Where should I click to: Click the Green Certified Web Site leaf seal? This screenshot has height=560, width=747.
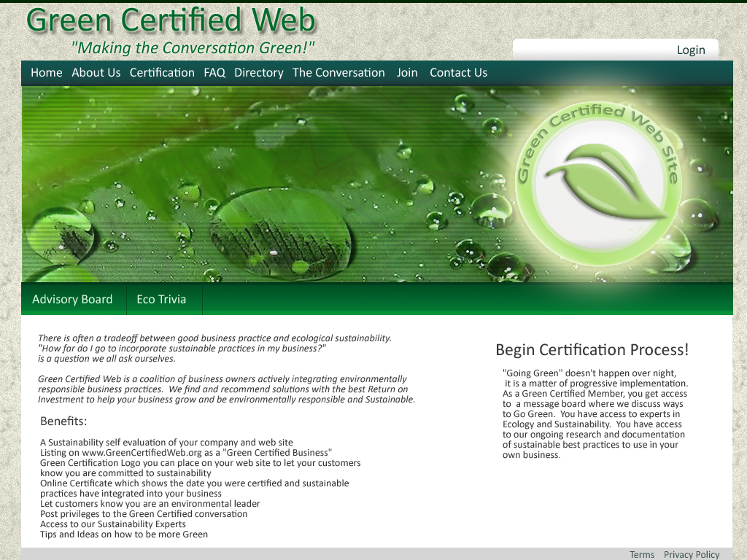pyautogui.click(x=598, y=184)
